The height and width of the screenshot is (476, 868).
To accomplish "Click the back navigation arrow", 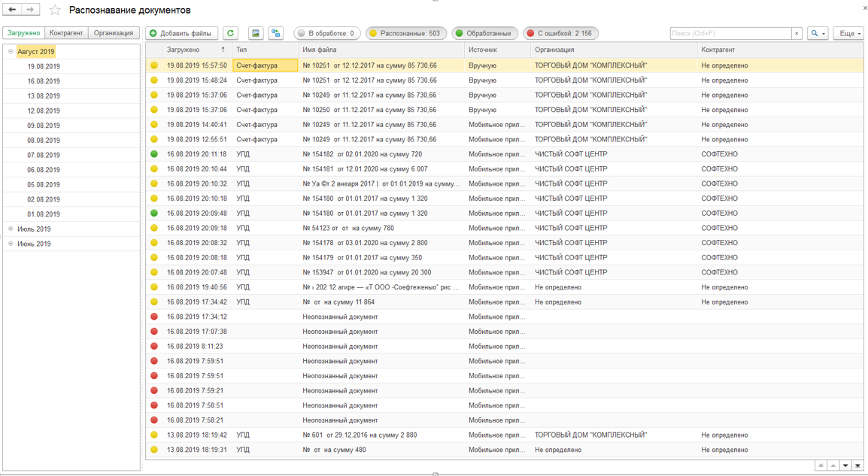I will pyautogui.click(x=12, y=10).
